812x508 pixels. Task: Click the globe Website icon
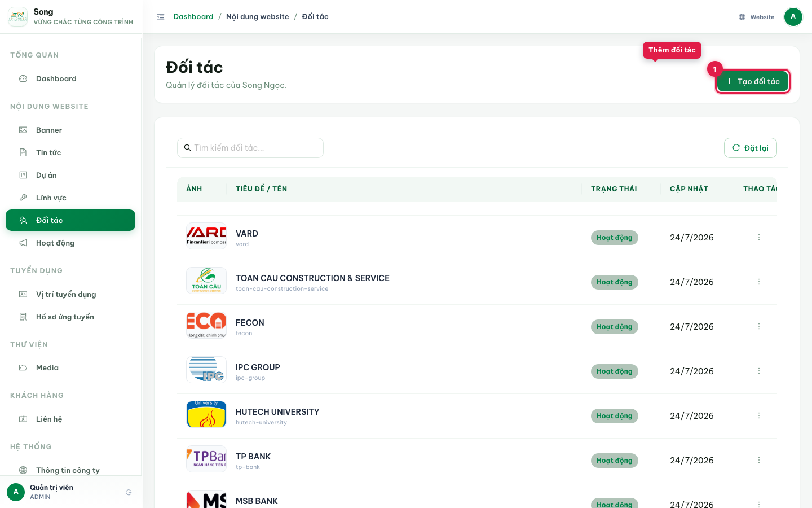[742, 17]
